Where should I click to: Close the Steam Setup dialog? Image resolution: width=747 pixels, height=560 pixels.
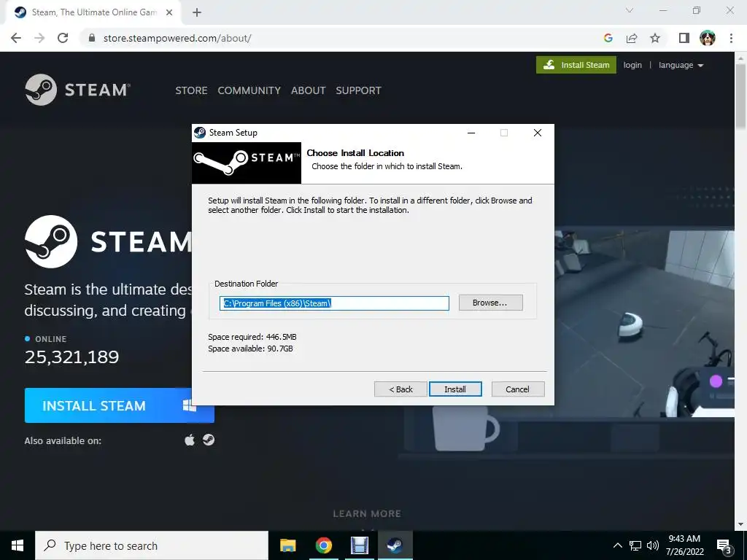pyautogui.click(x=538, y=133)
